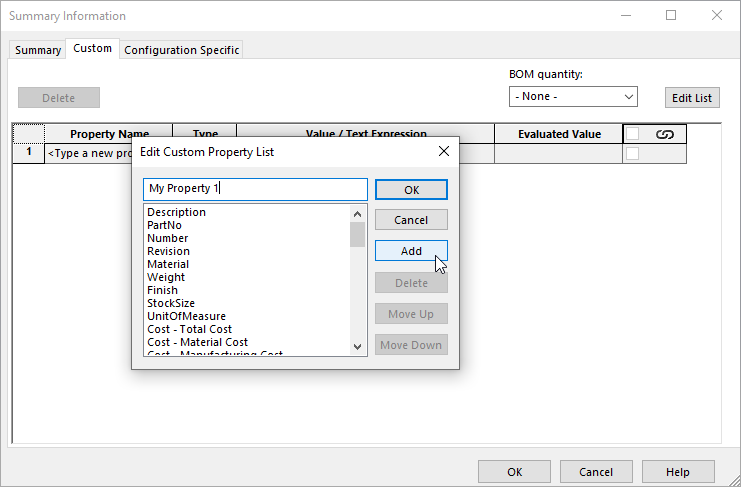
Task: Click the property list scroll up arrow
Action: point(358,214)
